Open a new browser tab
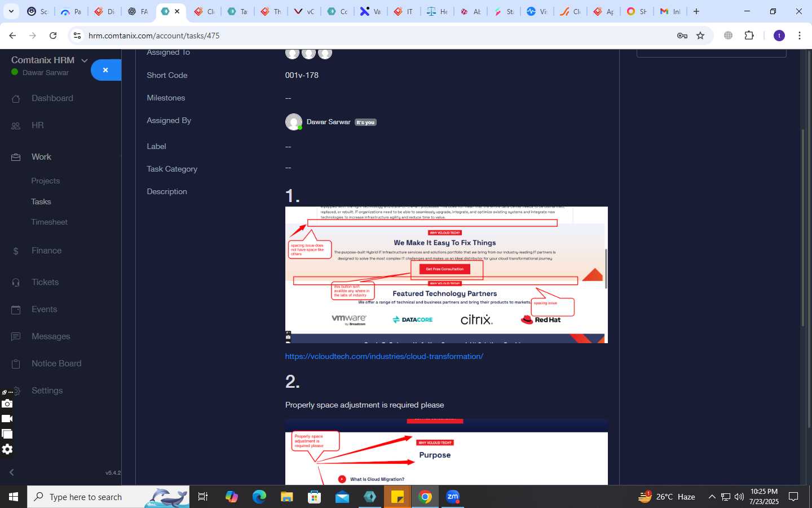 point(696,11)
